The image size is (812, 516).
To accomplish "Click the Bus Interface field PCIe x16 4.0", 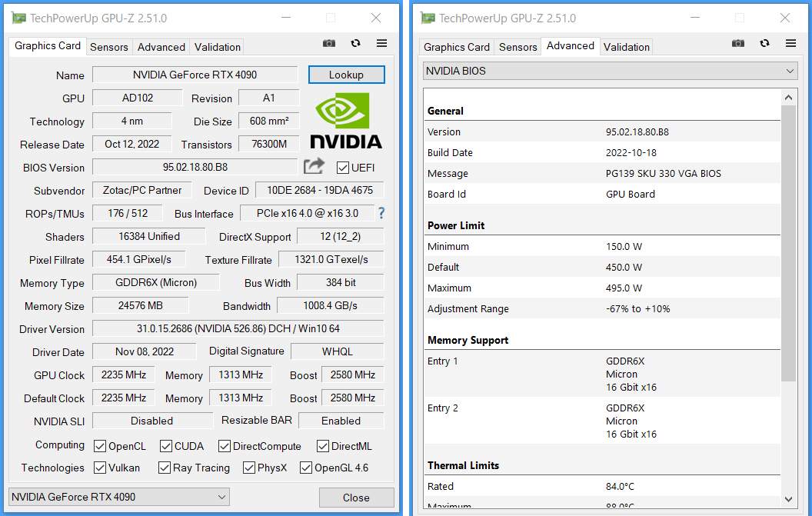I will [x=308, y=213].
